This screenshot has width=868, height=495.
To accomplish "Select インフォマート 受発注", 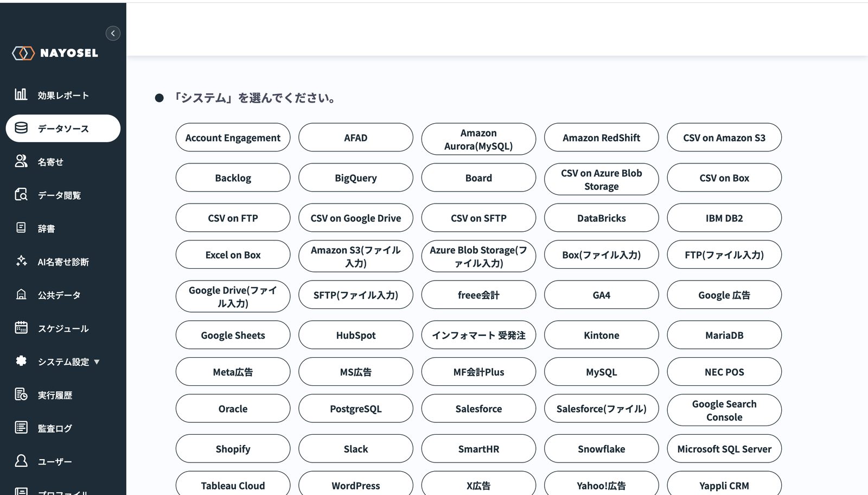I will tap(478, 335).
